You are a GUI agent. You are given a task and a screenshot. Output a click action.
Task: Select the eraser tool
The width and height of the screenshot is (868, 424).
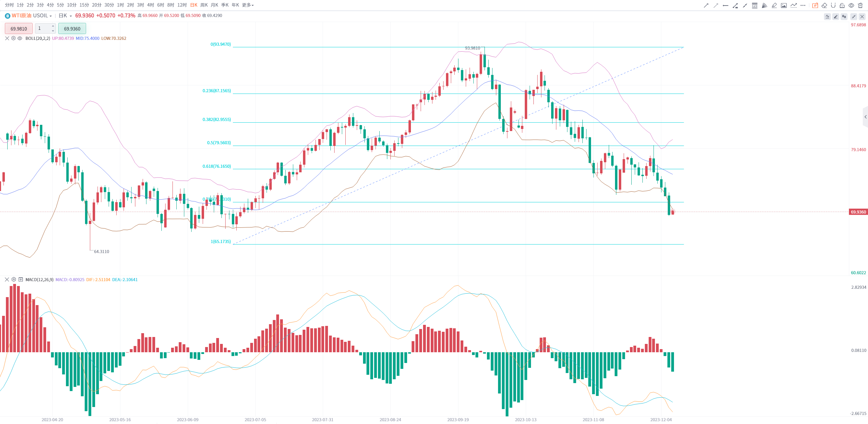(824, 5)
